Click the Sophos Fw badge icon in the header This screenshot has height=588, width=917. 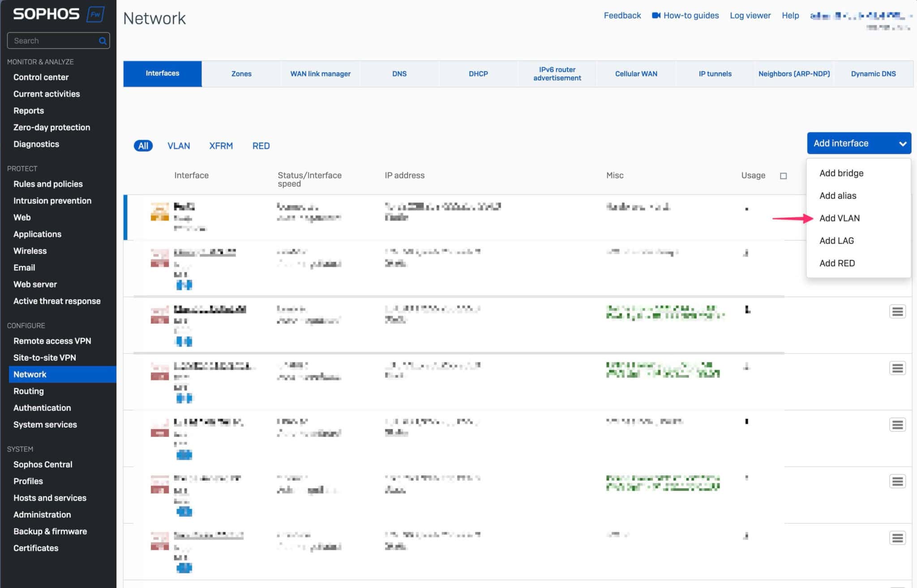click(95, 14)
